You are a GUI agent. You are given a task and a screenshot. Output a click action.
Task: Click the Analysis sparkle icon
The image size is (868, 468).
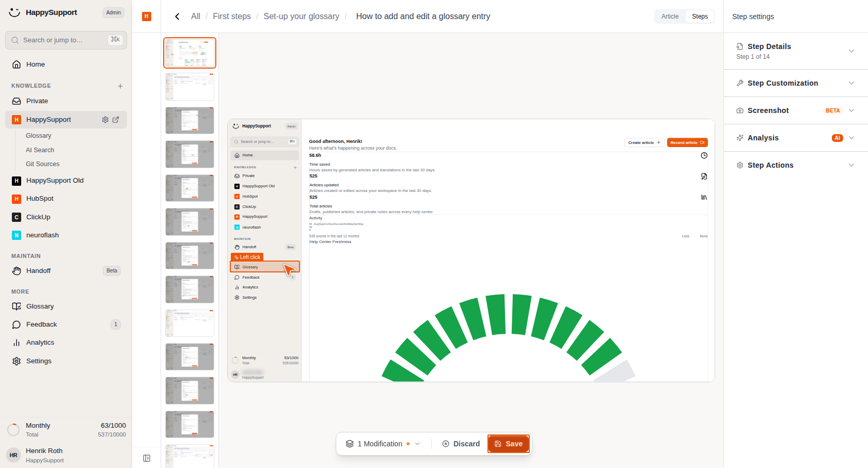[x=740, y=138]
